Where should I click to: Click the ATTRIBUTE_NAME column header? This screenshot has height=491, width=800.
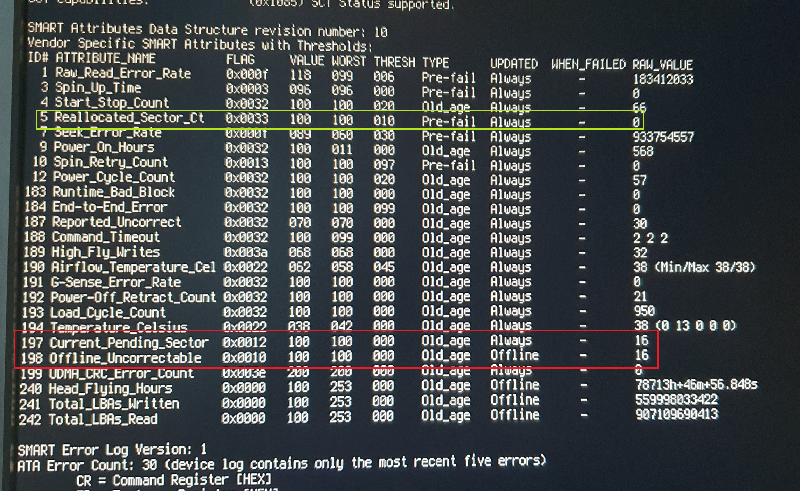(x=98, y=64)
